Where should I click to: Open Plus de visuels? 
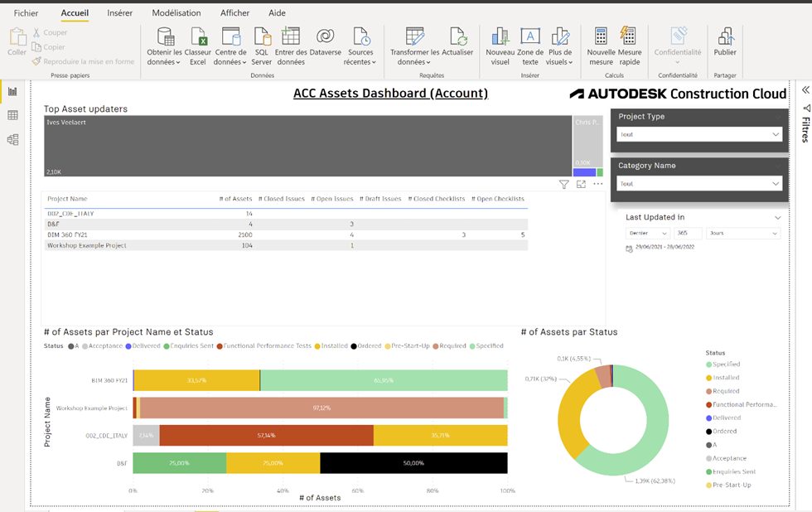[x=560, y=46]
